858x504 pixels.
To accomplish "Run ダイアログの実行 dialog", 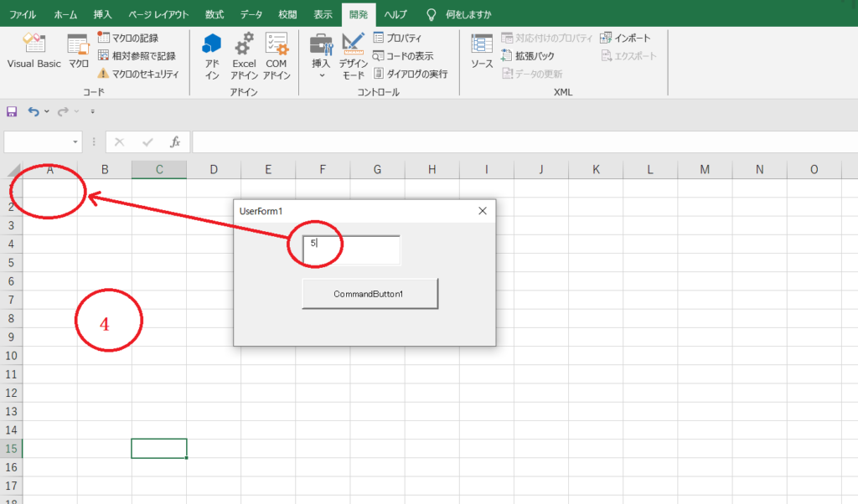I will click(x=411, y=73).
